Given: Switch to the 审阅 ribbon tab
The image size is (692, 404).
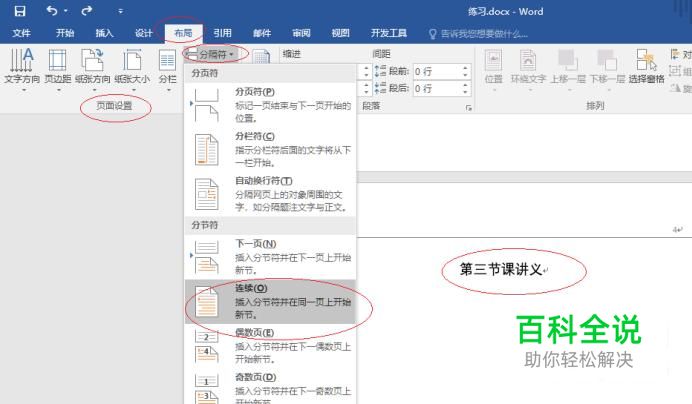Looking at the screenshot, I should point(301,33).
